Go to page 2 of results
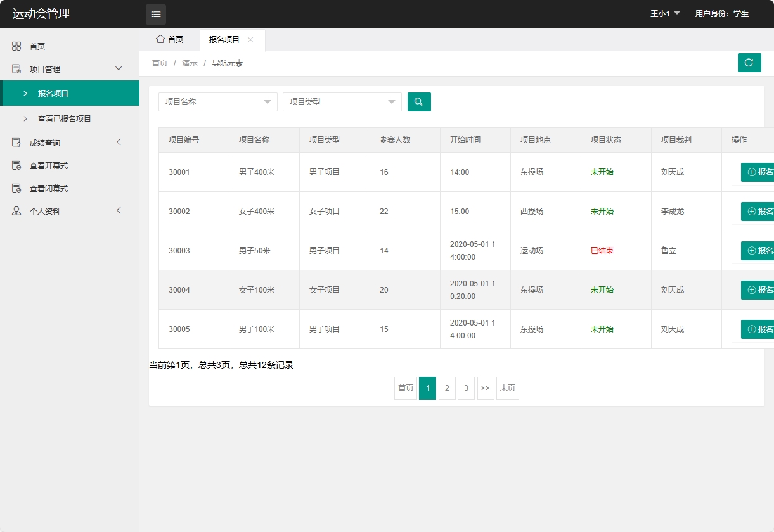The image size is (774, 532). [x=447, y=388]
